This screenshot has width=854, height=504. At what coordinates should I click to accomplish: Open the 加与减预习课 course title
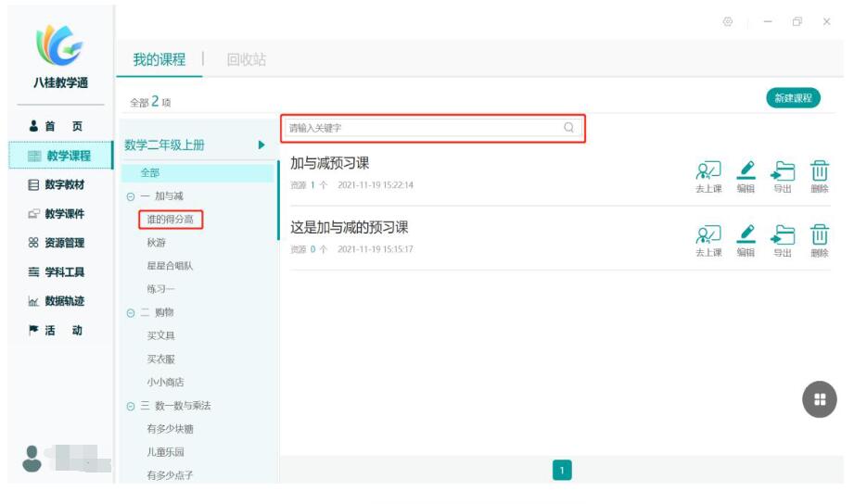click(x=330, y=163)
